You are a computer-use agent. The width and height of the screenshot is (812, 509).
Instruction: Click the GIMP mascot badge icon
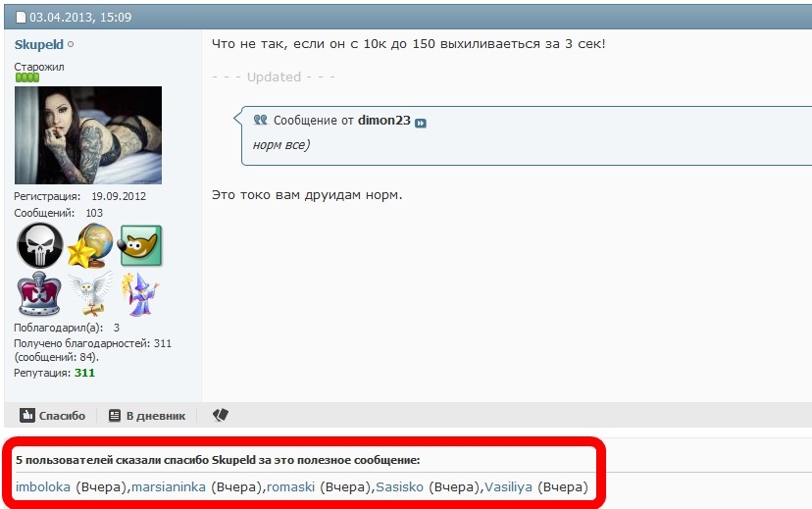point(140,246)
